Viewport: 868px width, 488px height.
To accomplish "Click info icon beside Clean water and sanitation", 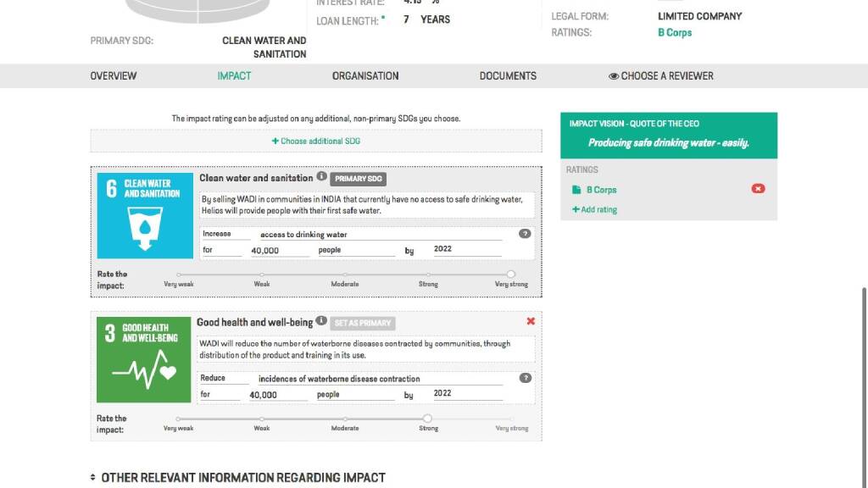I will (x=322, y=177).
